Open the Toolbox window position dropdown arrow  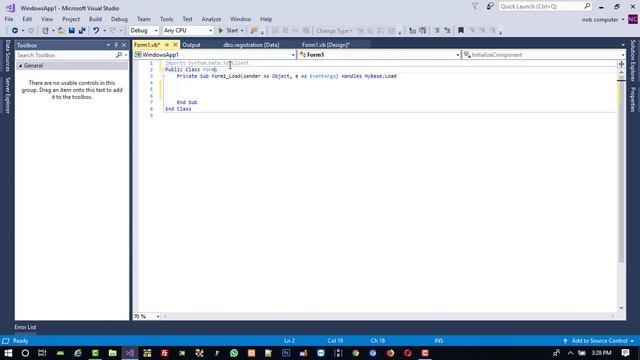click(108, 45)
